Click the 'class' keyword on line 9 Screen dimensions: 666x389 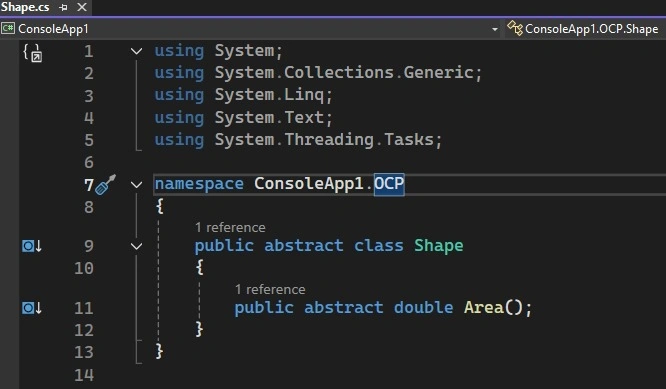(379, 245)
